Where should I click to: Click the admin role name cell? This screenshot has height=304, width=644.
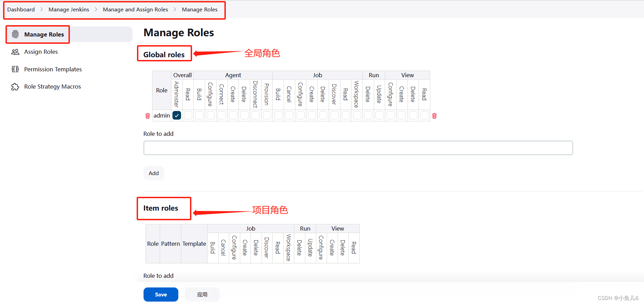162,115
